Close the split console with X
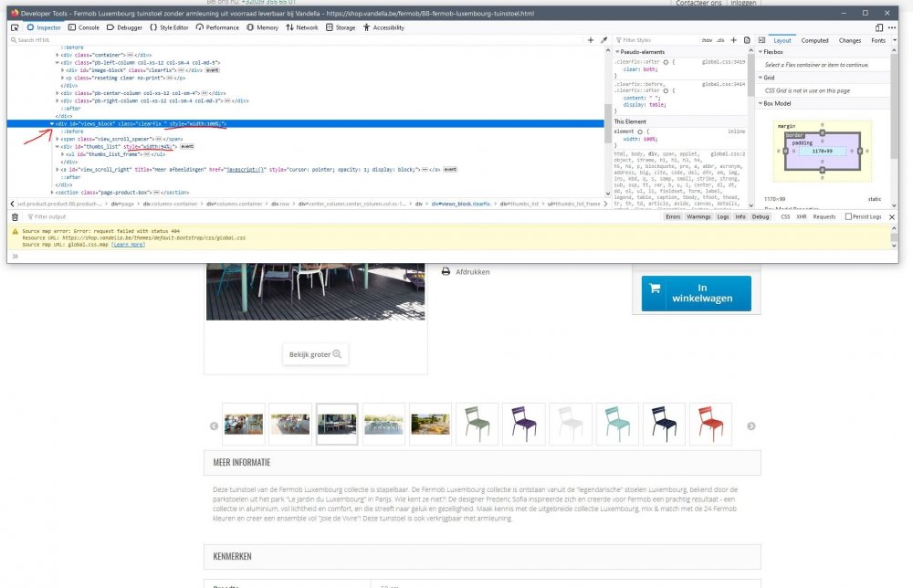This screenshot has height=588, width=913. [891, 217]
